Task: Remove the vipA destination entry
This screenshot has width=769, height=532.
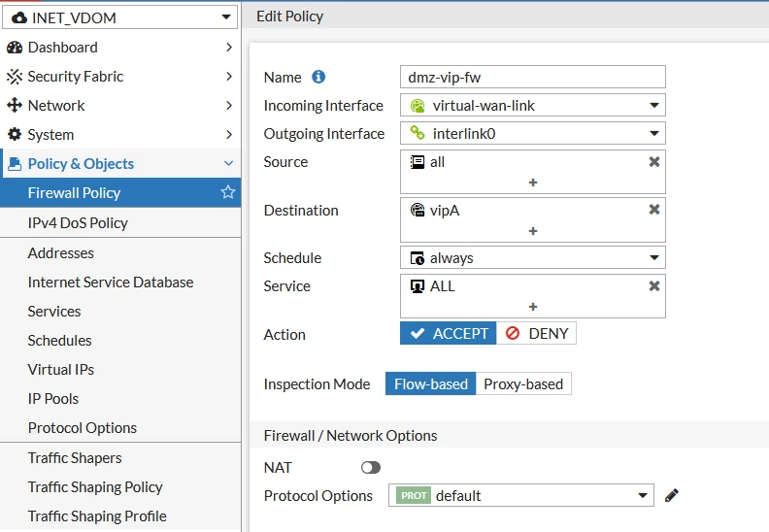Action: [654, 210]
